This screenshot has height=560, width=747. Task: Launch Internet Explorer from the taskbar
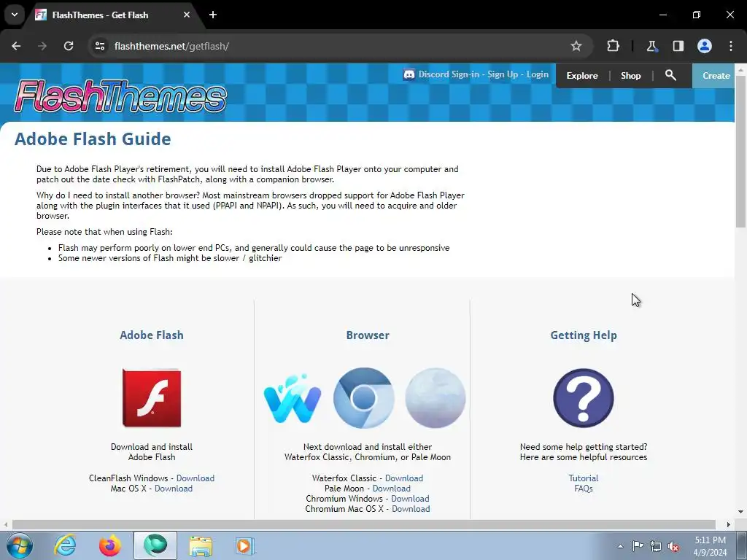65,545
